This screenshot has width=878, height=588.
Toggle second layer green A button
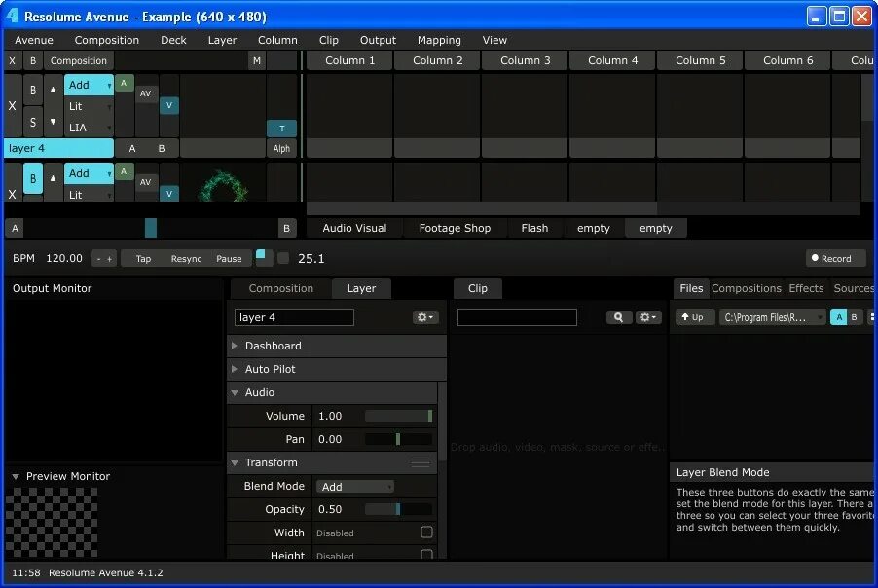(x=124, y=171)
